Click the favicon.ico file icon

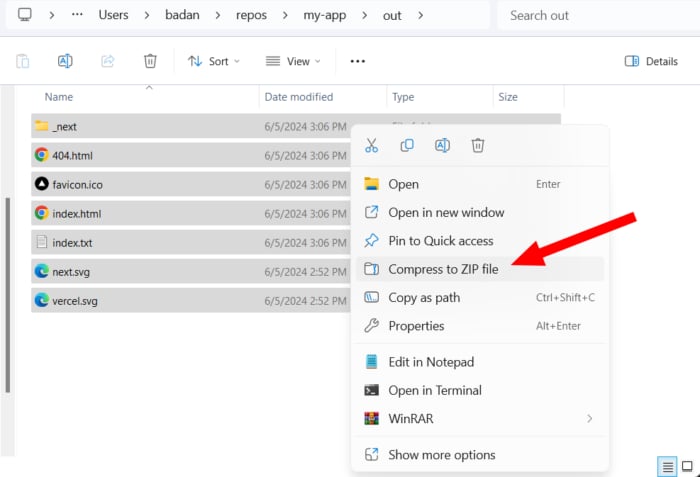(42, 184)
